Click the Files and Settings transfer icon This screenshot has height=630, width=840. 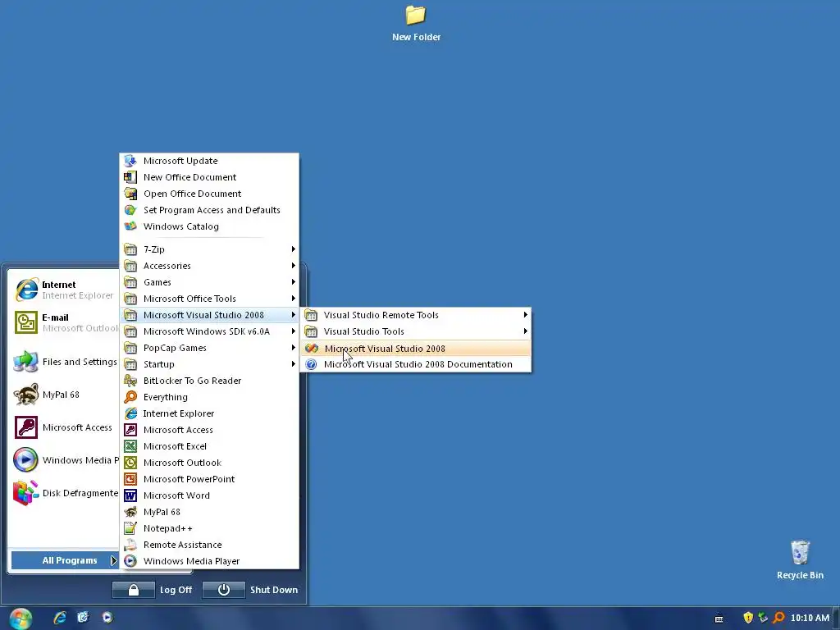click(25, 362)
